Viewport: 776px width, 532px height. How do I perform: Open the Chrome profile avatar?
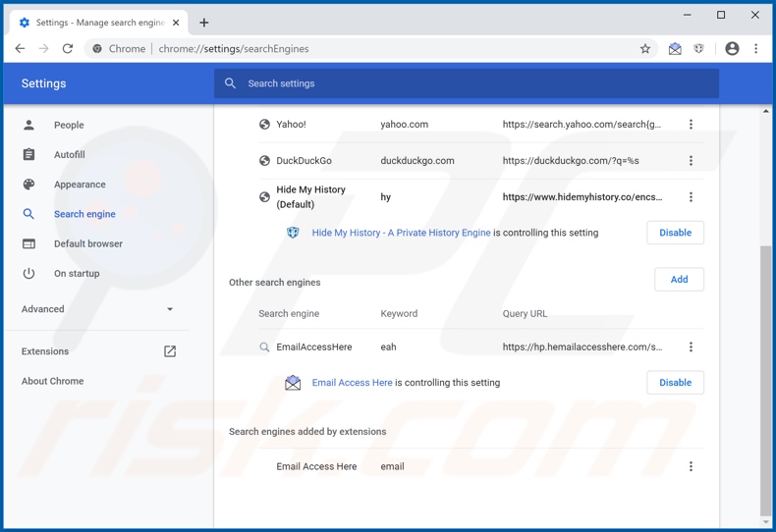(x=732, y=48)
